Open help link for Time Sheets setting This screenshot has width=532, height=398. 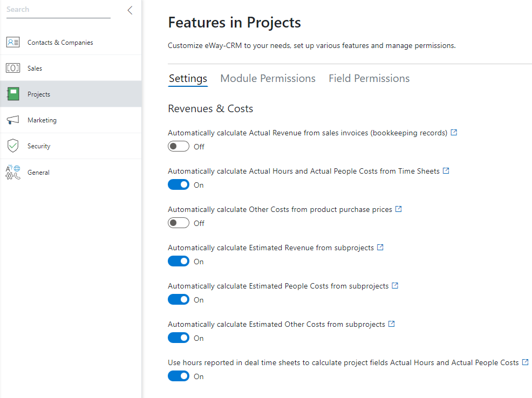click(446, 171)
